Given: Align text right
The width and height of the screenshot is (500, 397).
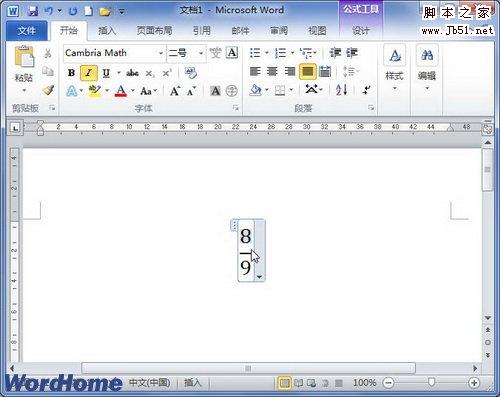Looking at the screenshot, I should pos(290,71).
